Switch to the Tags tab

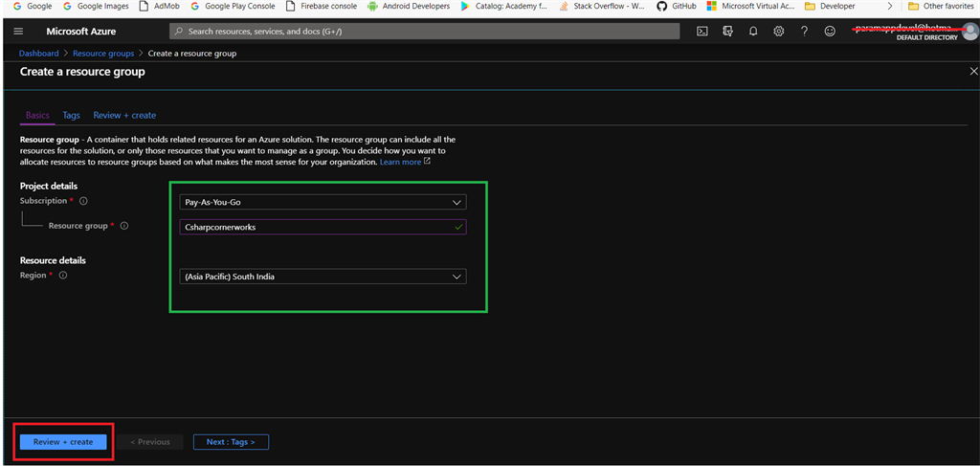(71, 116)
